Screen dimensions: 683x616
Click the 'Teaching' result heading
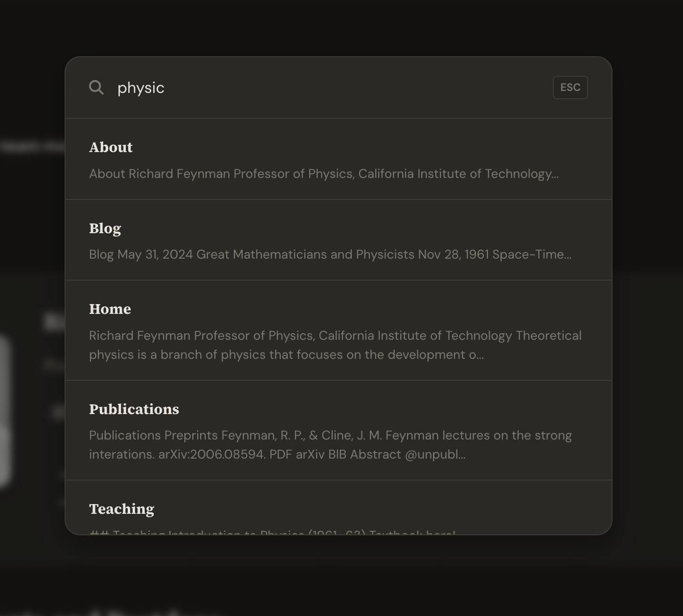[x=121, y=509]
